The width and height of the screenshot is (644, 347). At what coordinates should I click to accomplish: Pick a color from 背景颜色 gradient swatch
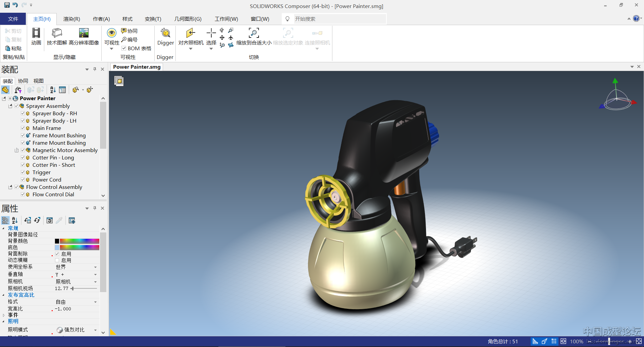(79, 241)
